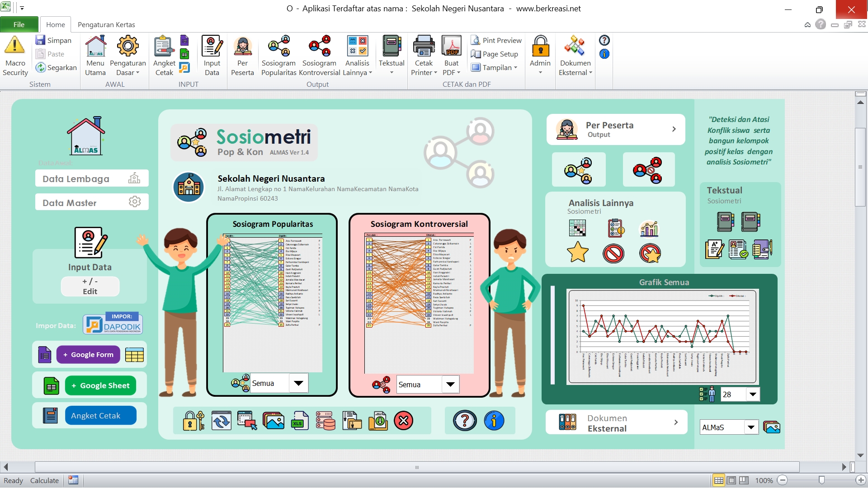Click the XLS export file icon
Screen dimensions: 868x488
[x=299, y=421]
